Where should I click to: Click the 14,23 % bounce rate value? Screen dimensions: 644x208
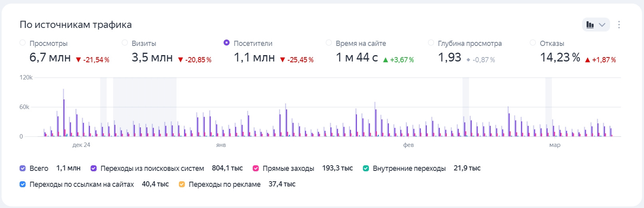tap(560, 57)
